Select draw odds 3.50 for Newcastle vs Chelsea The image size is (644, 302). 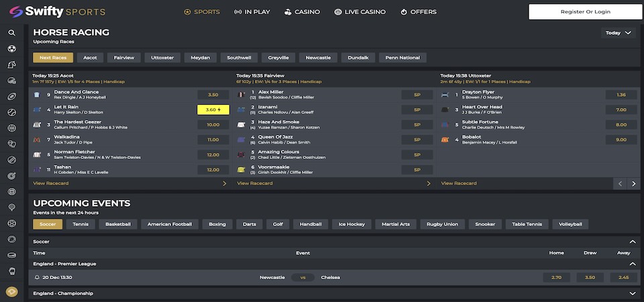[x=590, y=277]
